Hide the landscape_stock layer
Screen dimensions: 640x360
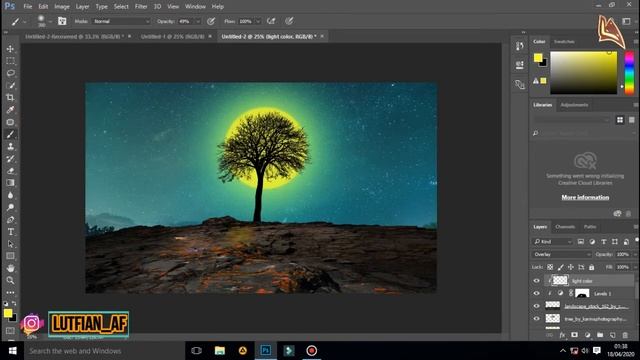pos(536,306)
